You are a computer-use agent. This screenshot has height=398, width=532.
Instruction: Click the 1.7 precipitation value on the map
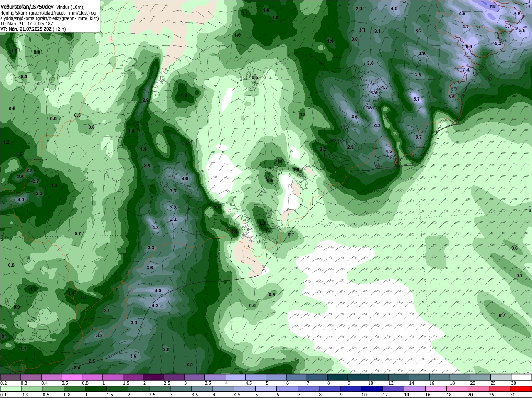click(23, 349)
